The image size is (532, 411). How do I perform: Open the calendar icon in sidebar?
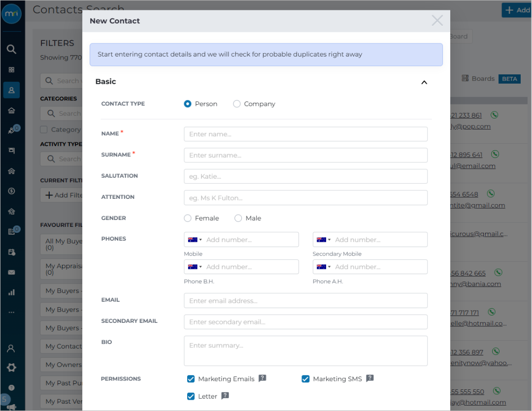[x=11, y=252]
